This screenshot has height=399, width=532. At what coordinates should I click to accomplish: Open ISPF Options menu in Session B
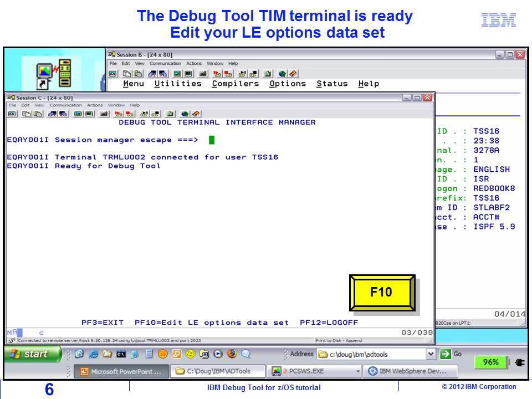coord(288,84)
